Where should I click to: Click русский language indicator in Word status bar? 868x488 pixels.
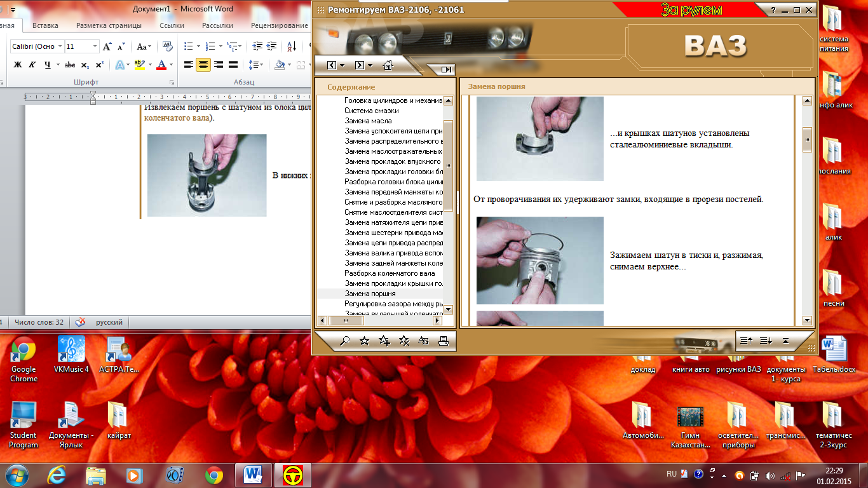[109, 322]
